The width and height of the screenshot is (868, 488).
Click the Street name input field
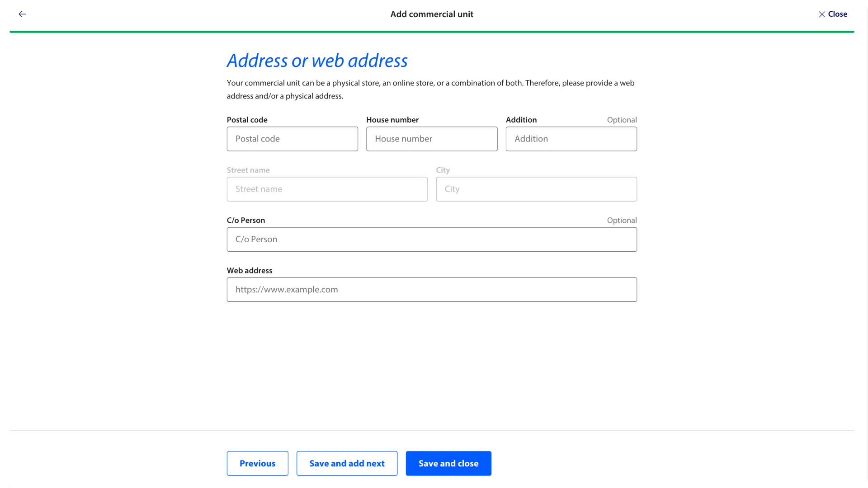[x=327, y=189]
